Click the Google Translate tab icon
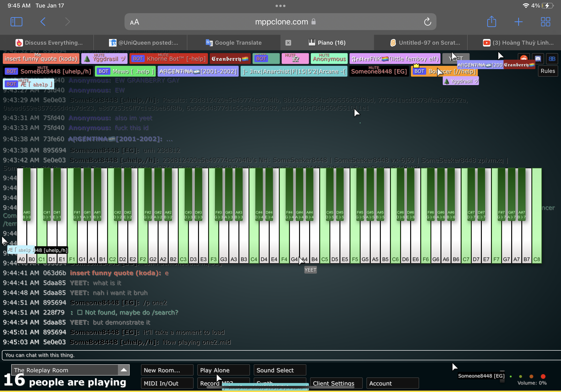Image resolution: width=561 pixels, height=392 pixels. [209, 43]
